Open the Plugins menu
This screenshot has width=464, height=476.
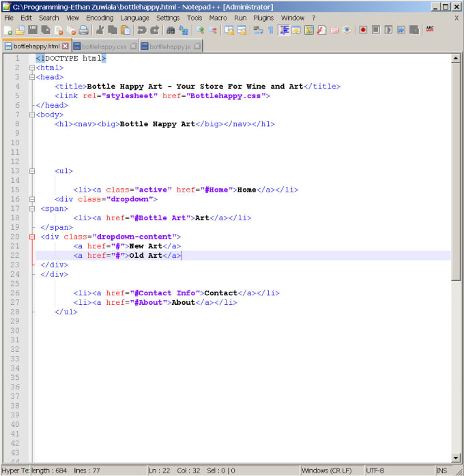[263, 18]
